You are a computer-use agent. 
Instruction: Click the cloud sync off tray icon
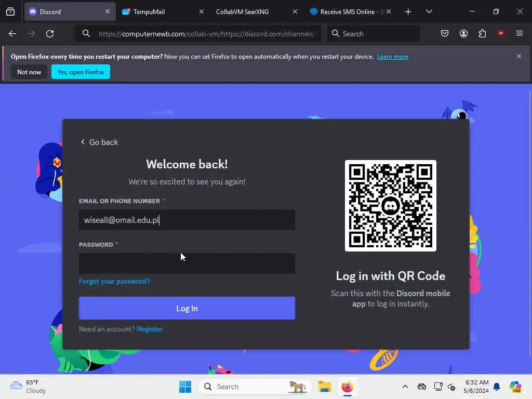coord(422,387)
